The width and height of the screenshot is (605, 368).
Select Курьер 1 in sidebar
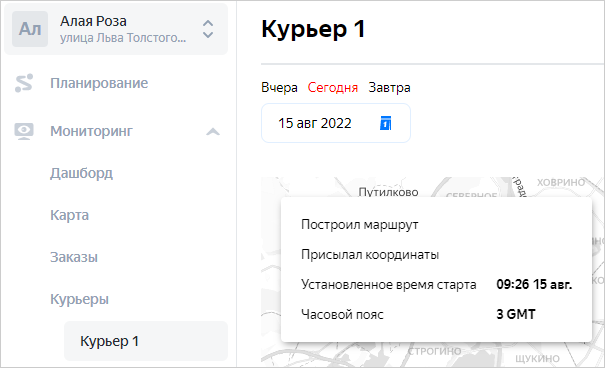pos(146,341)
